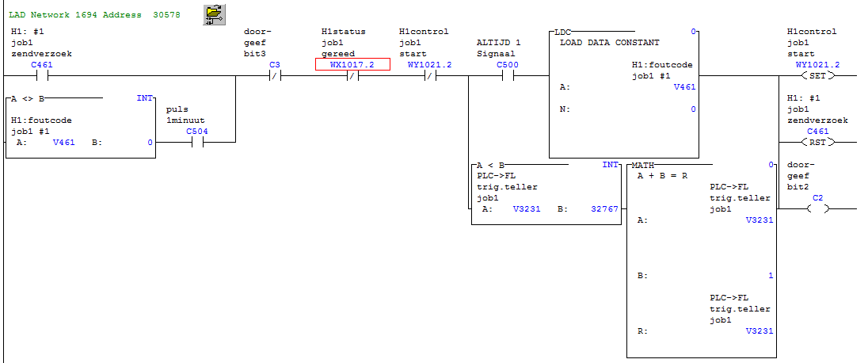Screen dimensions: 868x363
Task: Click the 32767 value in the A < B box
Action: pos(603,210)
